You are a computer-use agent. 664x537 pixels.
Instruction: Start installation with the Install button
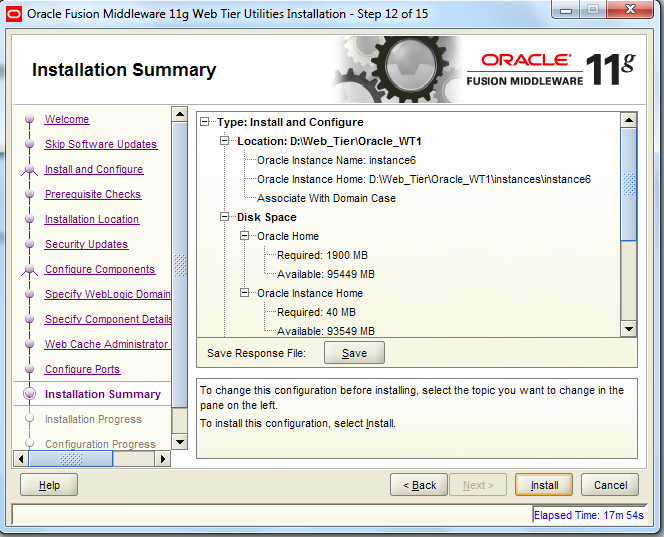544,485
